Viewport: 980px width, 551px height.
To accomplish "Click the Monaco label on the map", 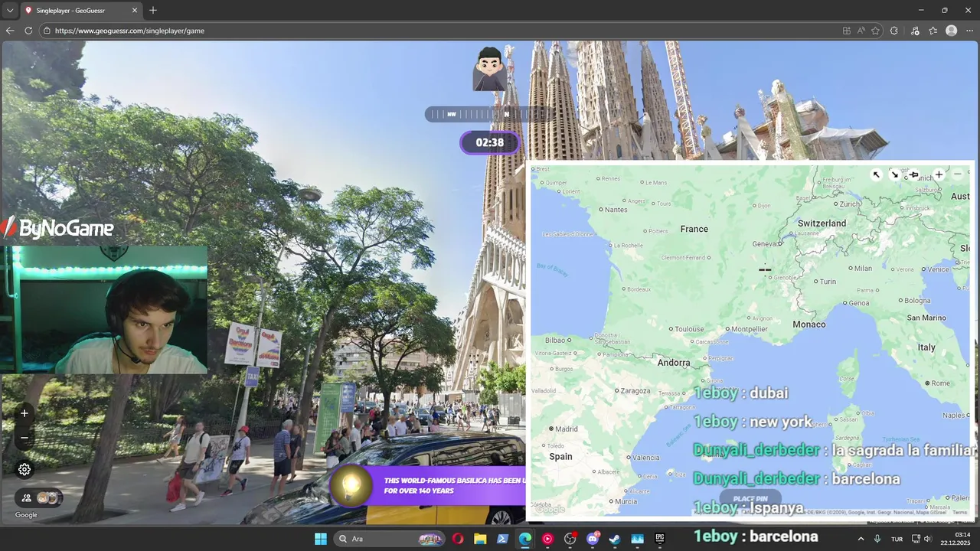I will click(809, 324).
